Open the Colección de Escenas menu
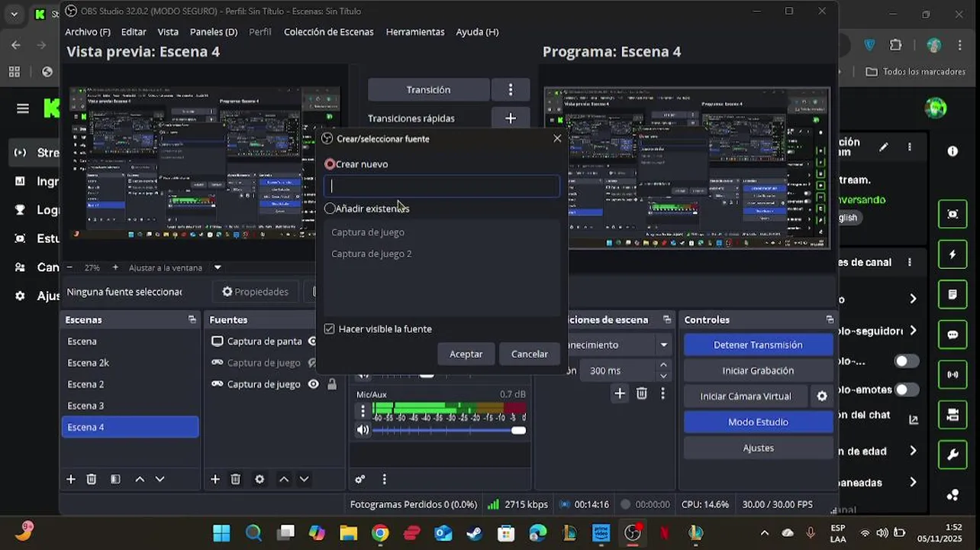The height and width of the screenshot is (550, 980). pos(329,31)
